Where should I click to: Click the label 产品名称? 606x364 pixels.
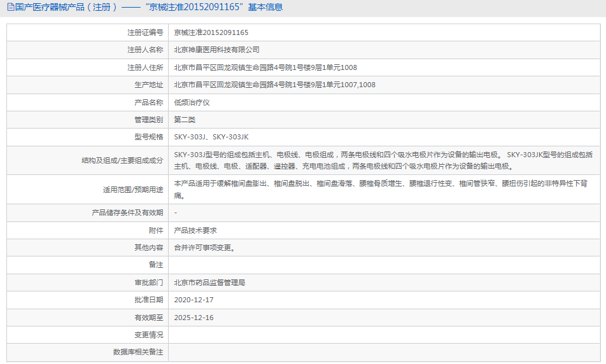coord(149,102)
